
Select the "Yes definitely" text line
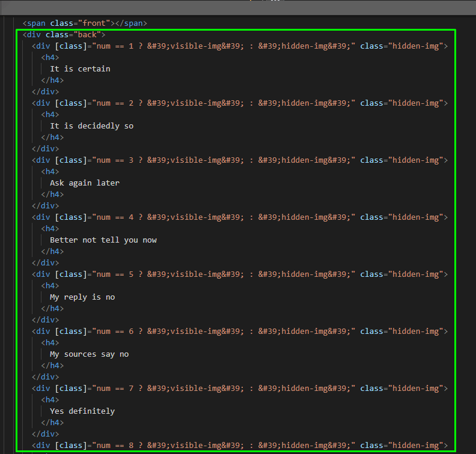coord(82,411)
